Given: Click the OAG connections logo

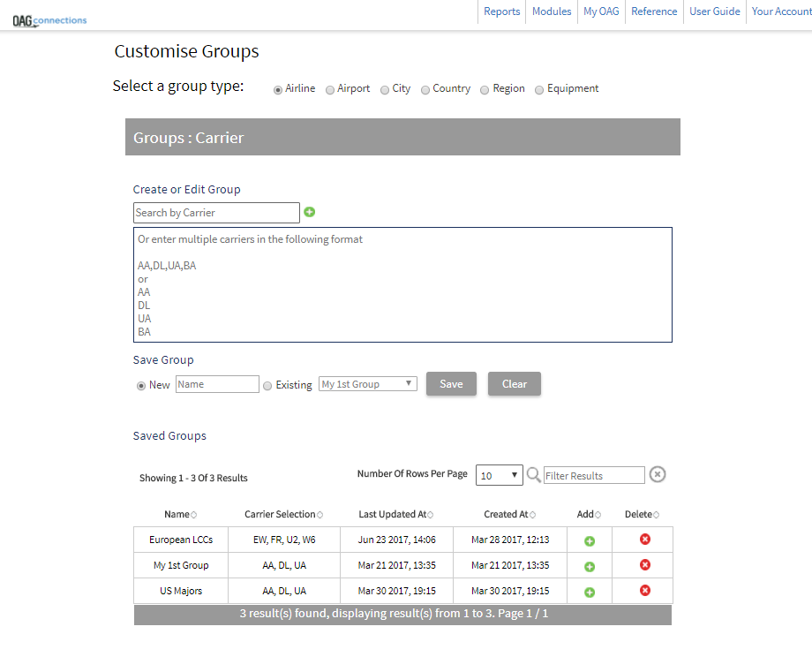Looking at the screenshot, I should 49,20.
